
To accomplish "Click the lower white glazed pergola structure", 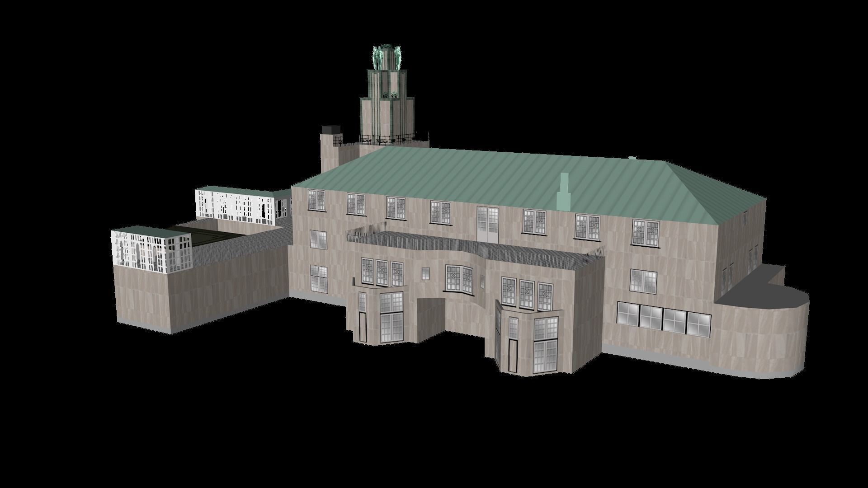I will 151,249.
